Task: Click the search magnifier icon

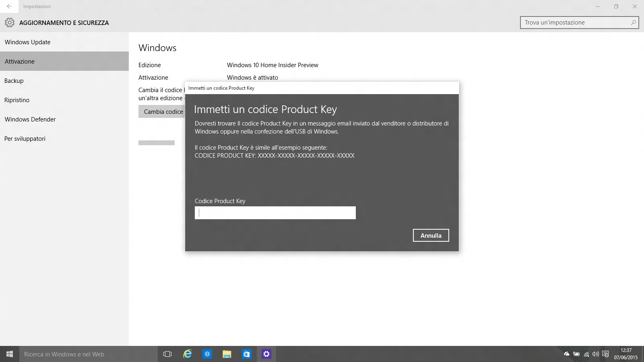Action: (633, 23)
